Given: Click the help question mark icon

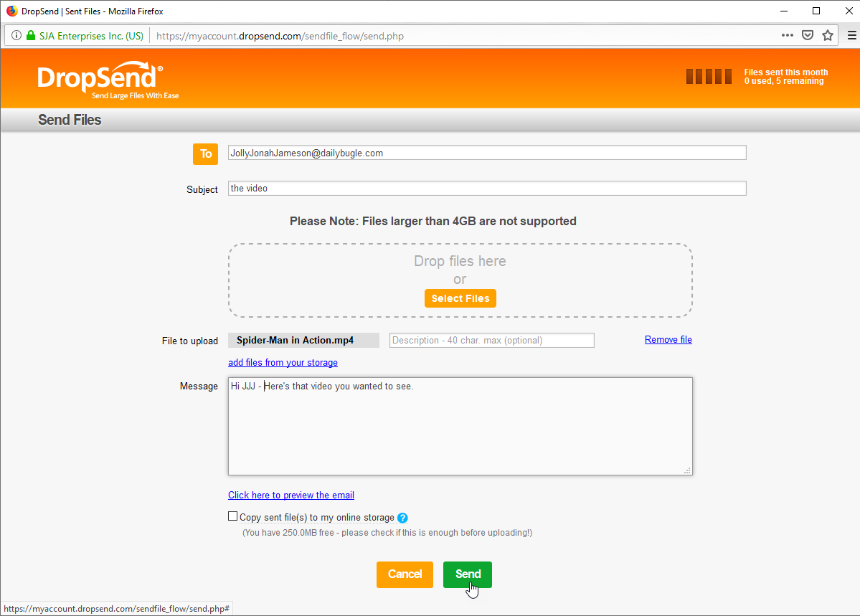Looking at the screenshot, I should pos(402,518).
